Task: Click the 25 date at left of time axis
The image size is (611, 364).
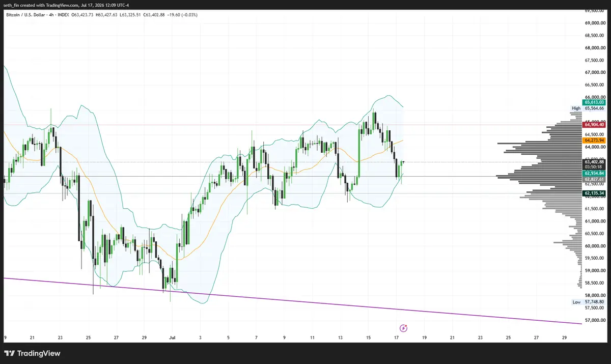Action: (88, 337)
